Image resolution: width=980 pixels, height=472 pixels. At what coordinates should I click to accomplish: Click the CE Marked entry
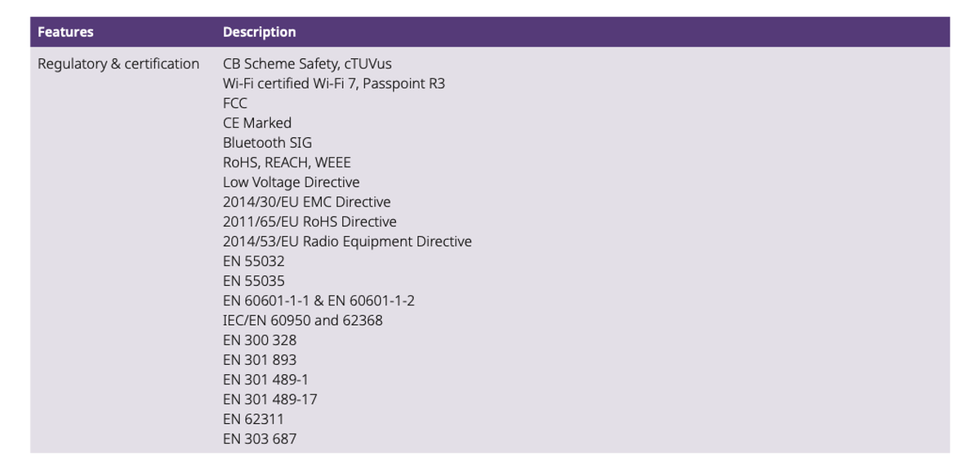pyautogui.click(x=257, y=122)
